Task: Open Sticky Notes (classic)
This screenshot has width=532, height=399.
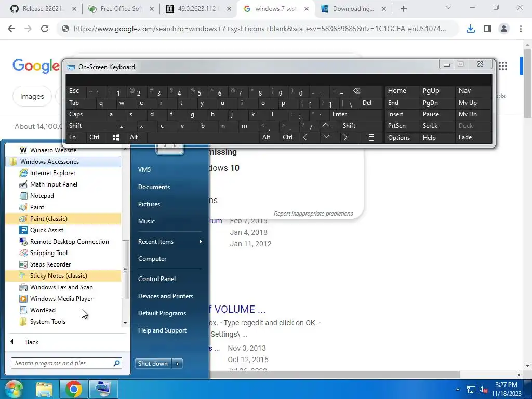Action: coord(63,276)
